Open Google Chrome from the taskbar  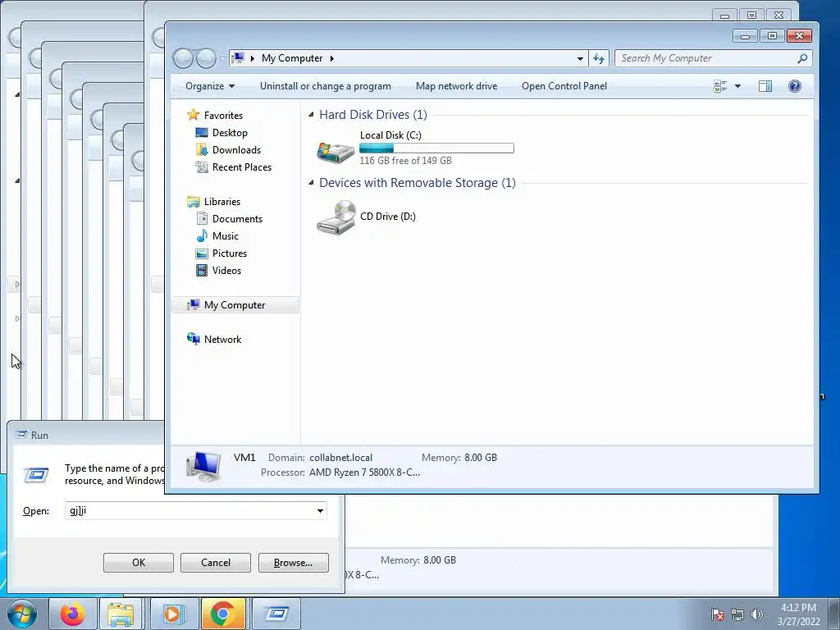click(x=223, y=614)
